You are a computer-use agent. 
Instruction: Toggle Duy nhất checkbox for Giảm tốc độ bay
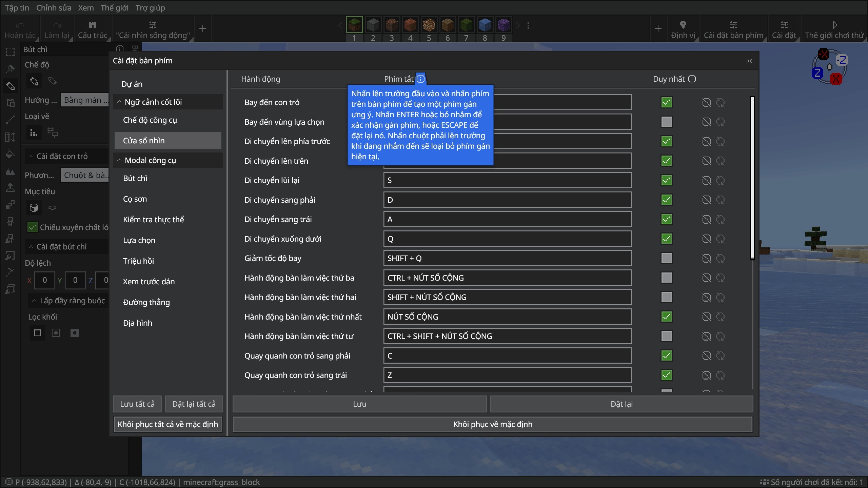[667, 258]
